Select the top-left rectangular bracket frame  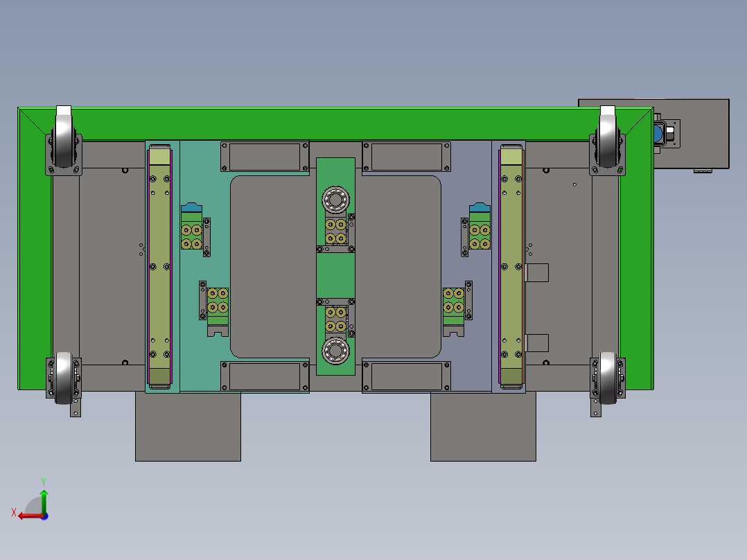265,157
